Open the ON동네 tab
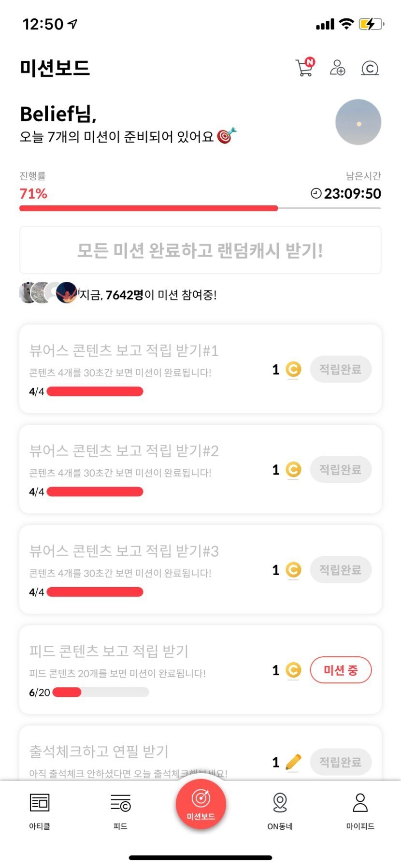Viewport: 401px width, 868px height. click(280, 809)
